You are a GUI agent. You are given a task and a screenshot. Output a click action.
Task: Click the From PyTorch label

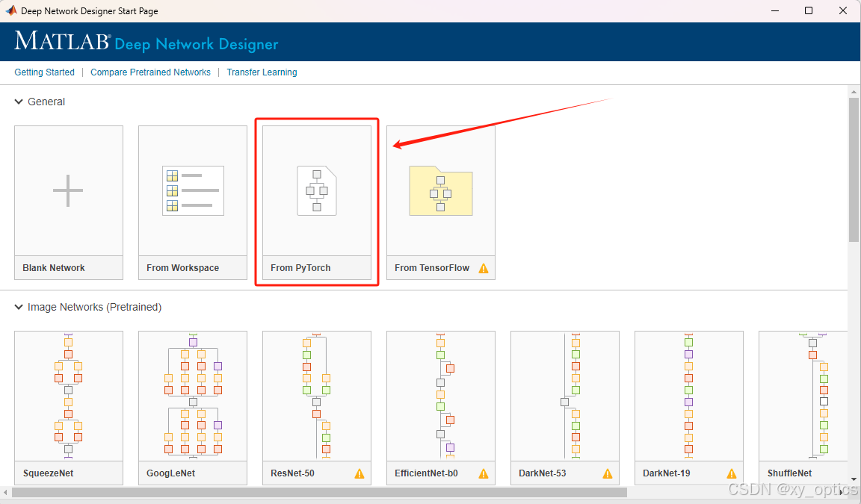(x=300, y=267)
